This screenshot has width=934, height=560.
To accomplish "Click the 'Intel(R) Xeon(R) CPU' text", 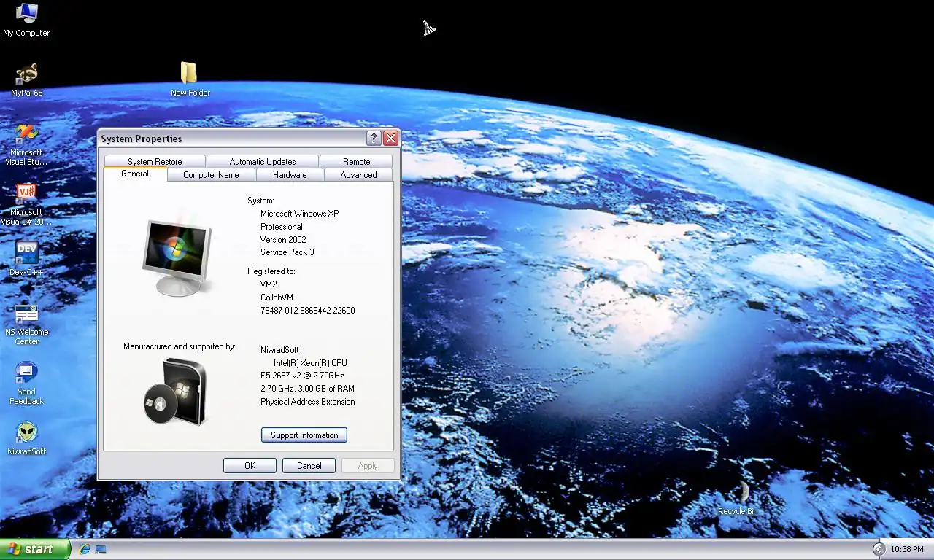I will (310, 363).
